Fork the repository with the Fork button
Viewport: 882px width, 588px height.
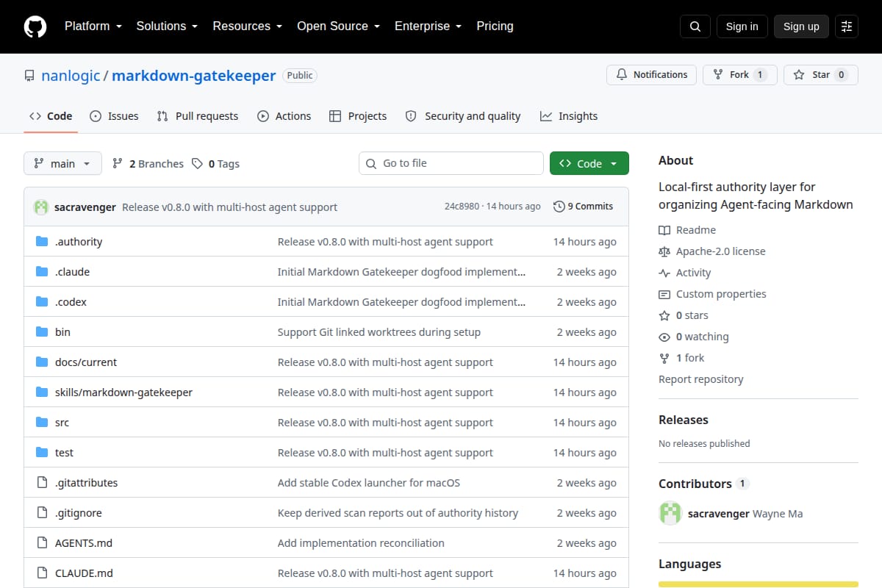click(x=740, y=75)
